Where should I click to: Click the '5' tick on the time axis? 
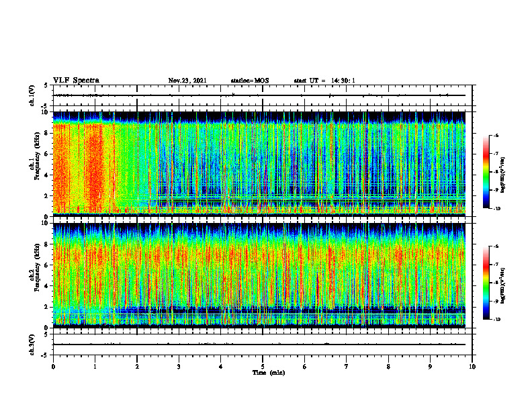[263, 367]
